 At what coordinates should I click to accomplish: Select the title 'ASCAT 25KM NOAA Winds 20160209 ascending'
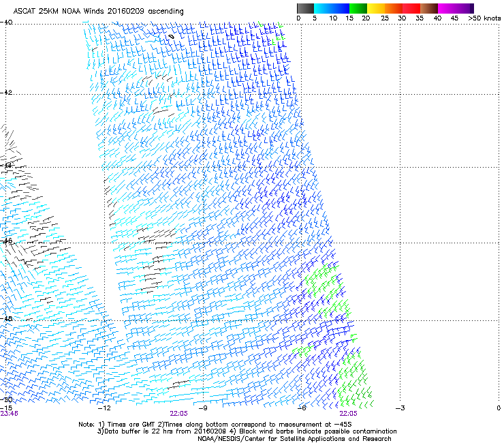[98, 12]
